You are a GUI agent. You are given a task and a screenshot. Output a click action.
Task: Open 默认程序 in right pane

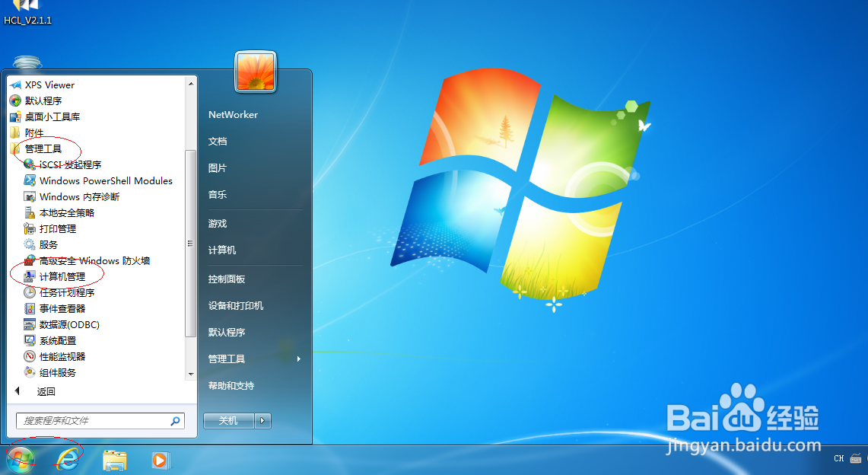click(x=227, y=332)
